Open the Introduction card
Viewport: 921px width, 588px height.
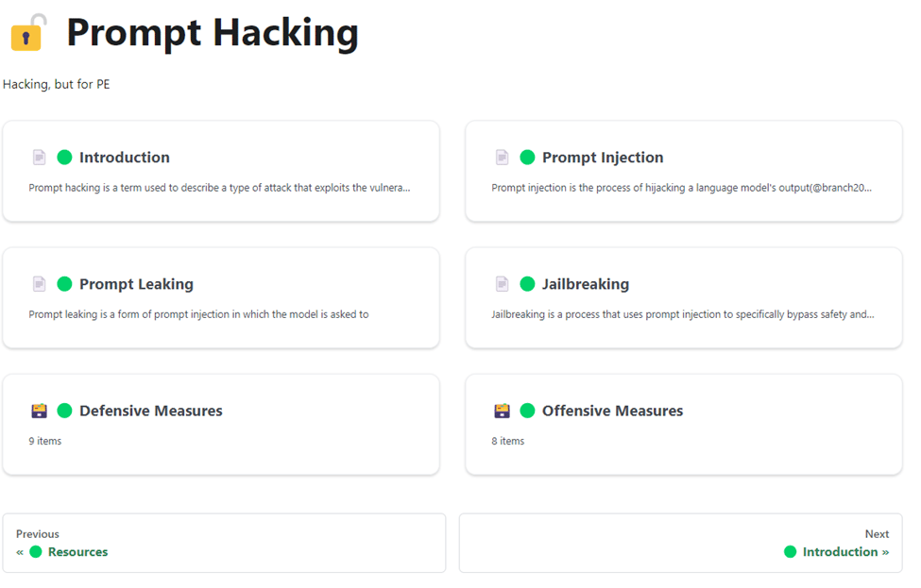221,172
